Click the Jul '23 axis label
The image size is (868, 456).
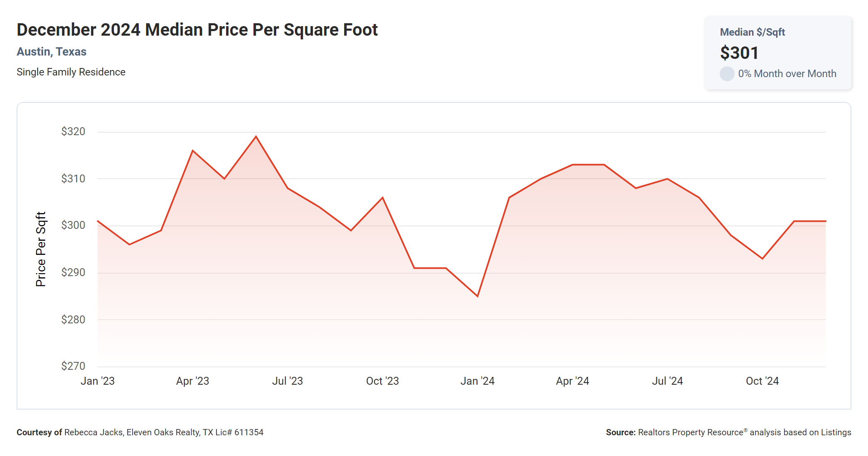[x=287, y=381]
